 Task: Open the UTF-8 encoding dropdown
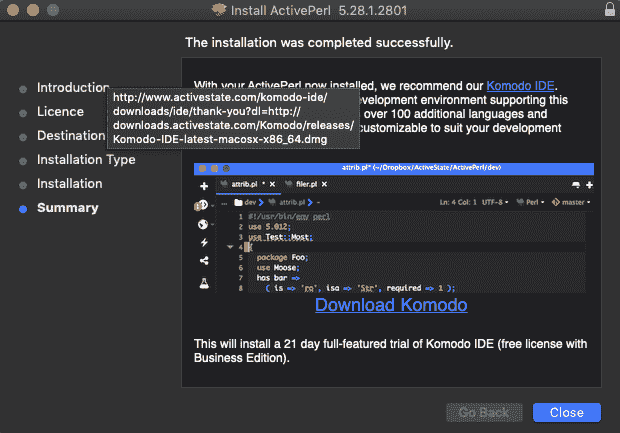click(x=493, y=202)
